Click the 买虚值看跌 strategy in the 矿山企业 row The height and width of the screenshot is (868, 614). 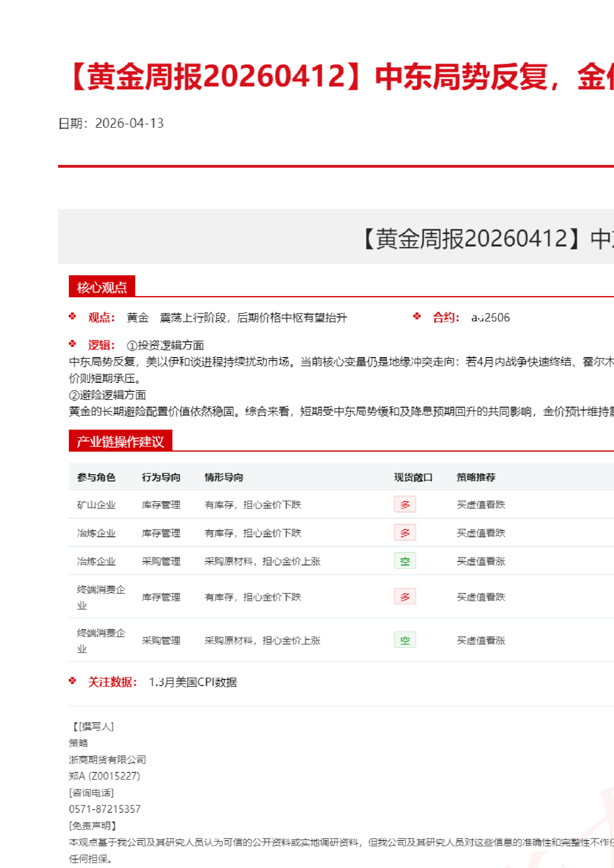[x=481, y=505]
